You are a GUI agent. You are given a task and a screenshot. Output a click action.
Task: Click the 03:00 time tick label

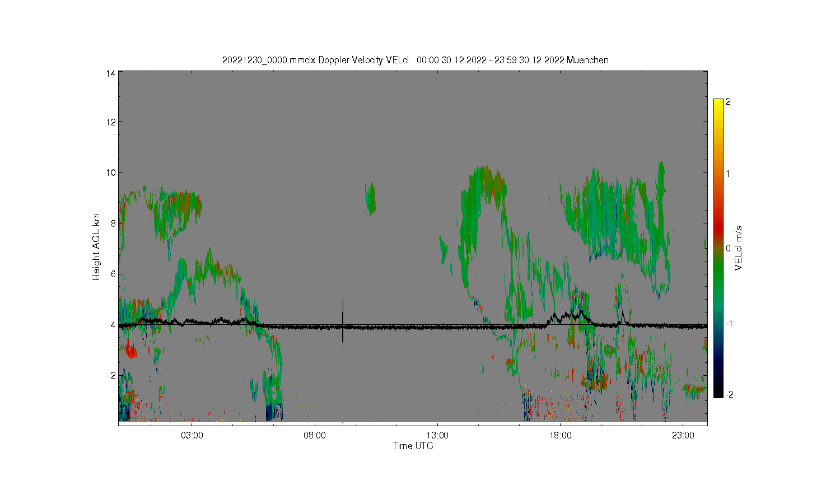[x=192, y=436]
